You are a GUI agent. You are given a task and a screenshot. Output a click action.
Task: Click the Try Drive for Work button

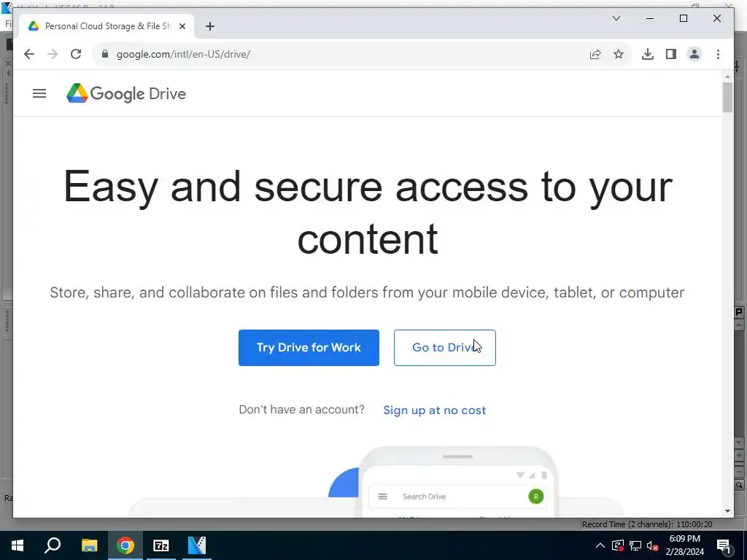tap(309, 348)
